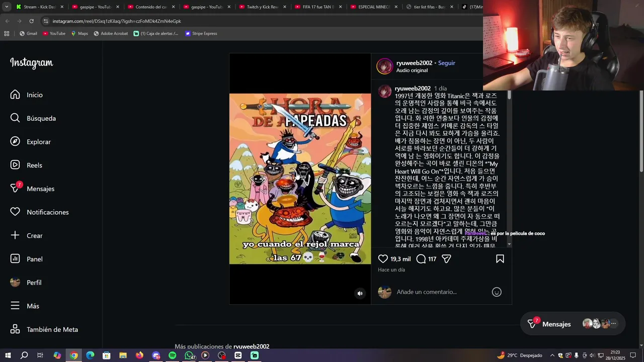Open Caja de alertas bookmark
The width and height of the screenshot is (644, 362).
156,34
